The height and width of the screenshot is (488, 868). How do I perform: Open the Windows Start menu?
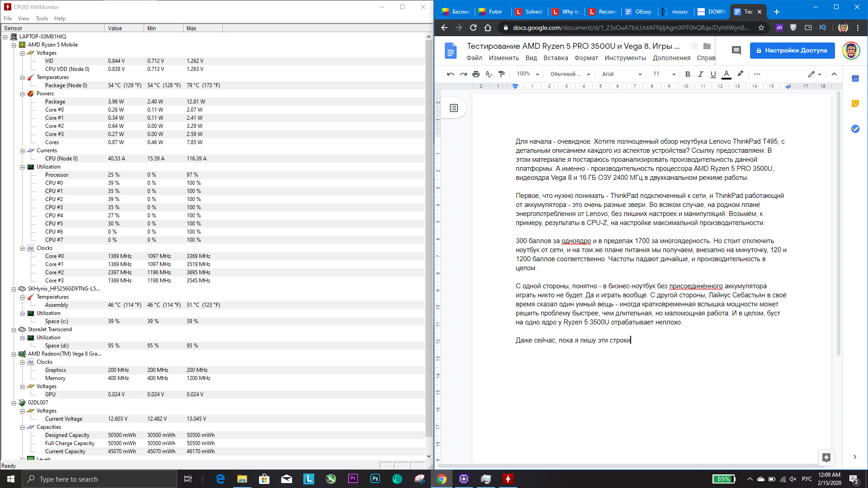click(x=11, y=479)
